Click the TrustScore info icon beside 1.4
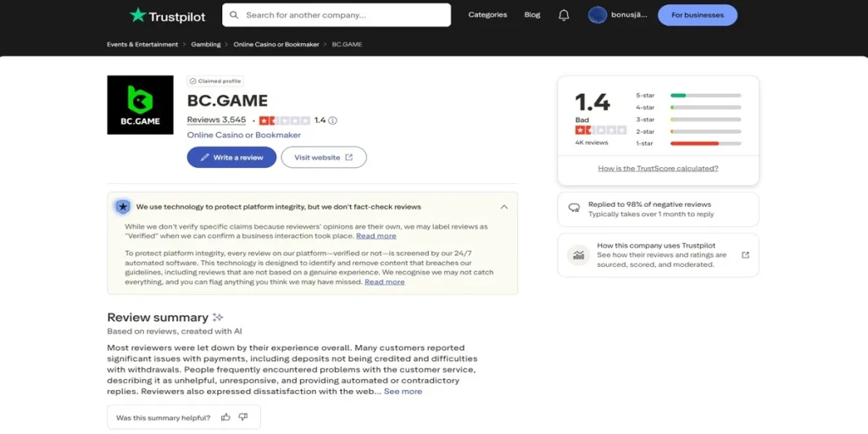The width and height of the screenshot is (868, 434). coord(332,120)
